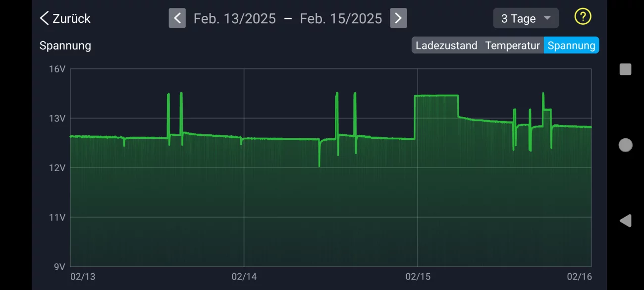Tap the flat 14.5V plateau after 02/15
Screen dimensions: 644x290
(436, 95)
